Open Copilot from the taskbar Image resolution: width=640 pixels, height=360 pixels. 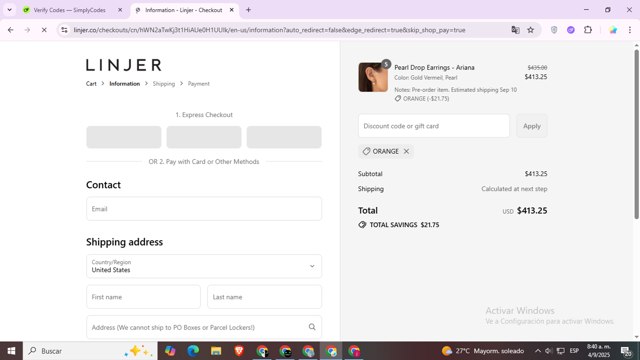[x=170, y=351]
